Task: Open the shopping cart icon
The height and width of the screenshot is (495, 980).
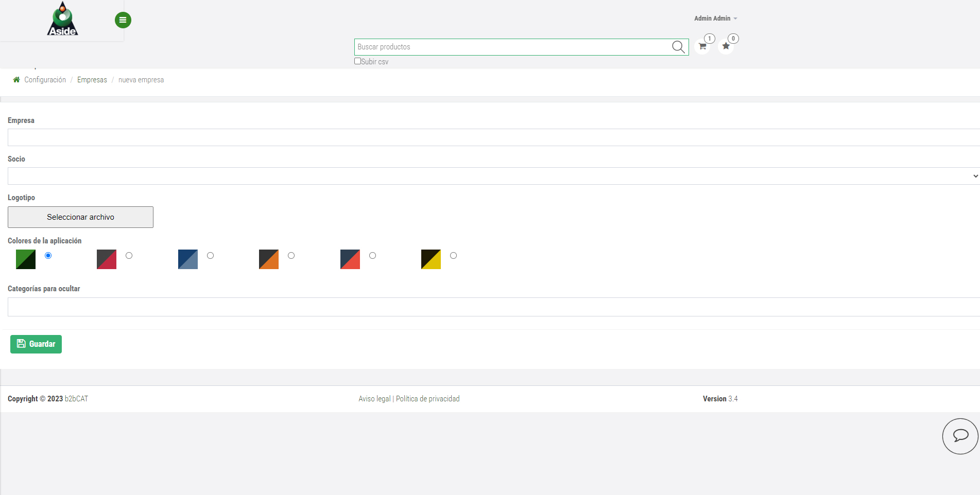Action: (x=702, y=46)
